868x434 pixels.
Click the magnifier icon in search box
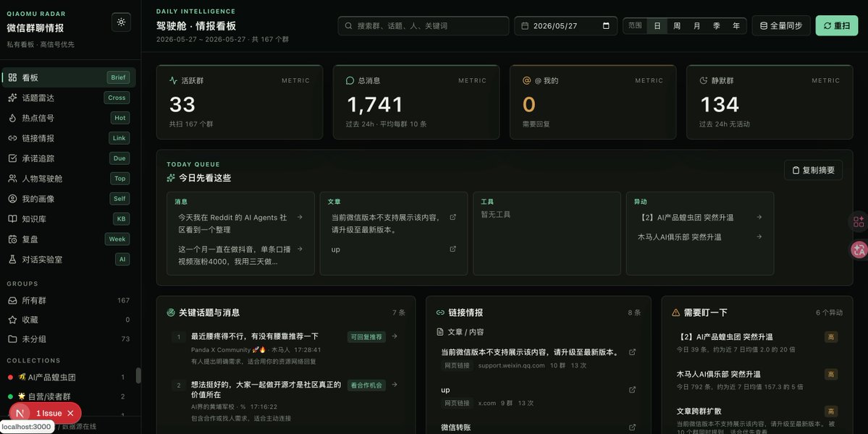pyautogui.click(x=348, y=26)
